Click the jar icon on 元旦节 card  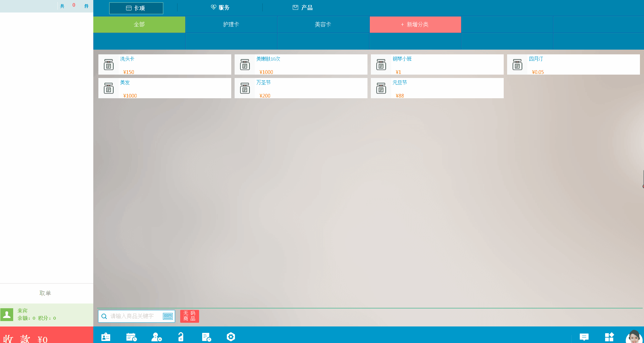click(381, 88)
